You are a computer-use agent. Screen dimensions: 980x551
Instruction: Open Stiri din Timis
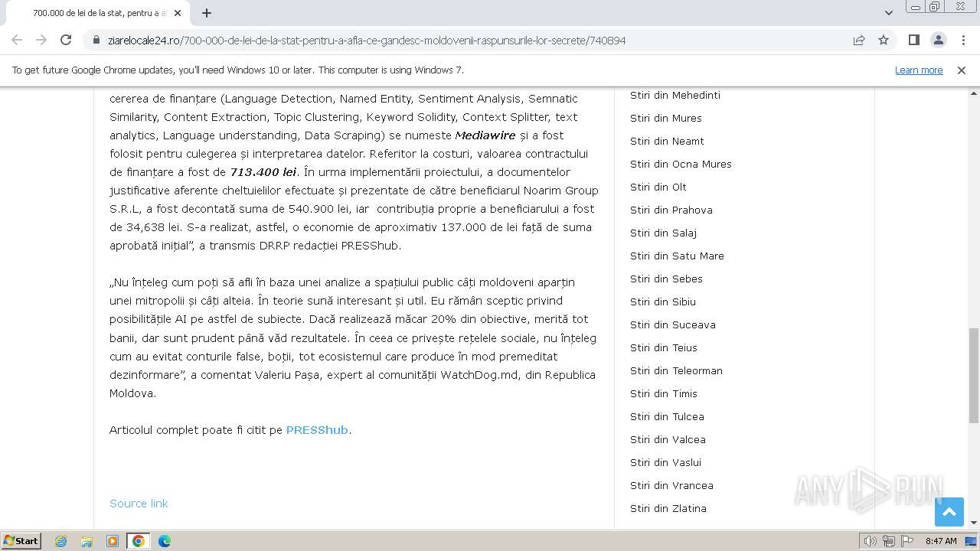click(664, 393)
